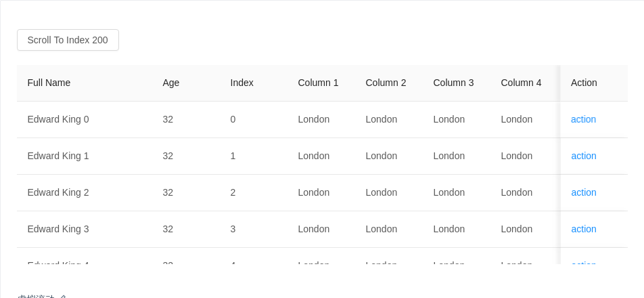This screenshot has height=298, width=644.
Task: Select the Edward King 2 name cell
Action: click(58, 192)
